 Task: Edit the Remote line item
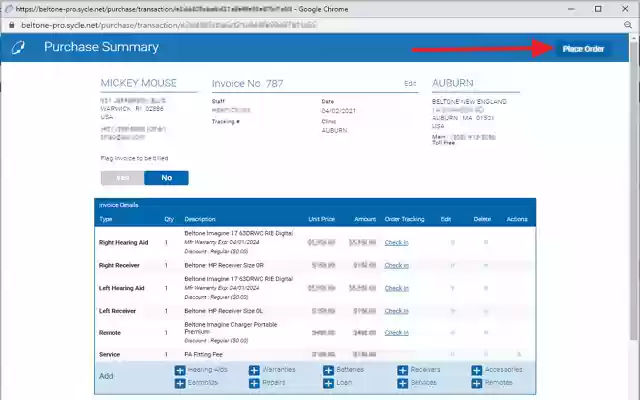point(452,333)
